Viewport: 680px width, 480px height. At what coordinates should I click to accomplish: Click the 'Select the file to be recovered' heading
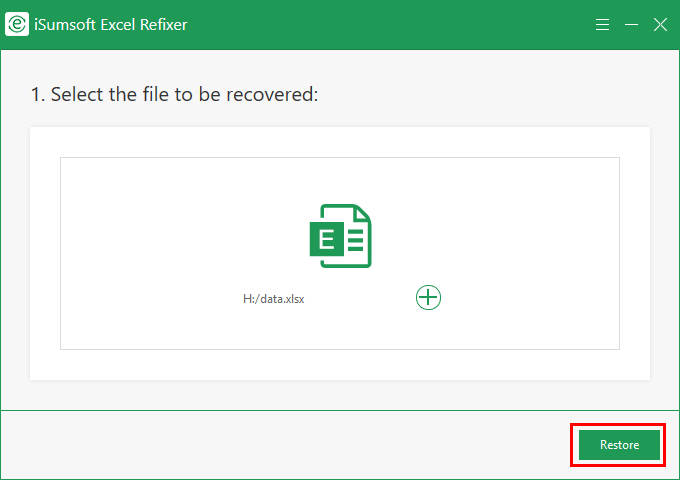[x=174, y=94]
